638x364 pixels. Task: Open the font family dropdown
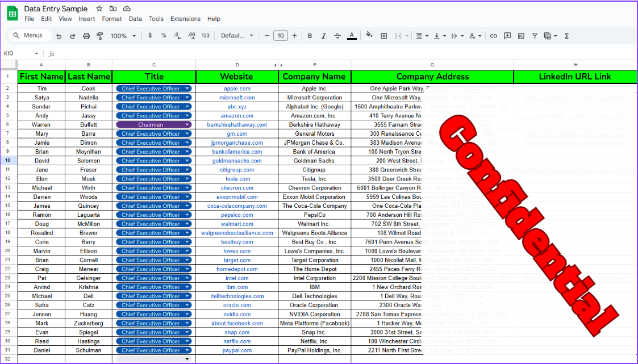(237, 35)
